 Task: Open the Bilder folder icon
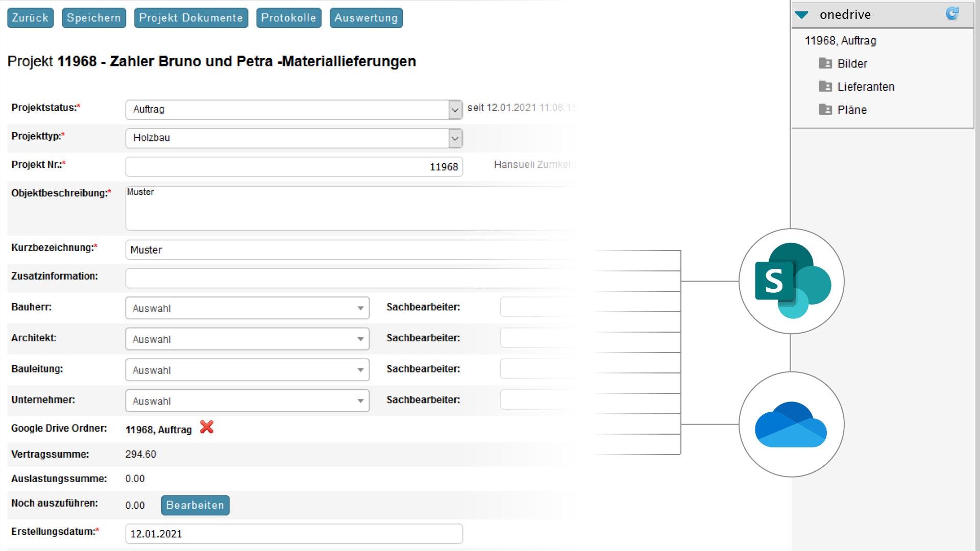click(825, 63)
